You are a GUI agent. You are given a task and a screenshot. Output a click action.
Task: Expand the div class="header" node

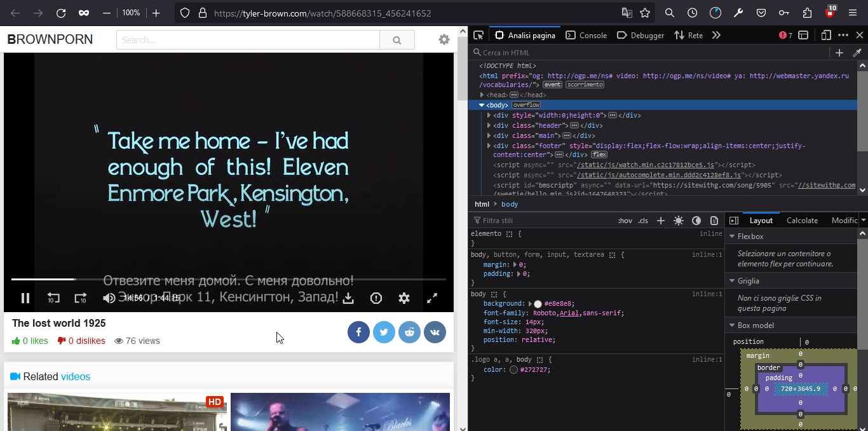pyautogui.click(x=489, y=126)
